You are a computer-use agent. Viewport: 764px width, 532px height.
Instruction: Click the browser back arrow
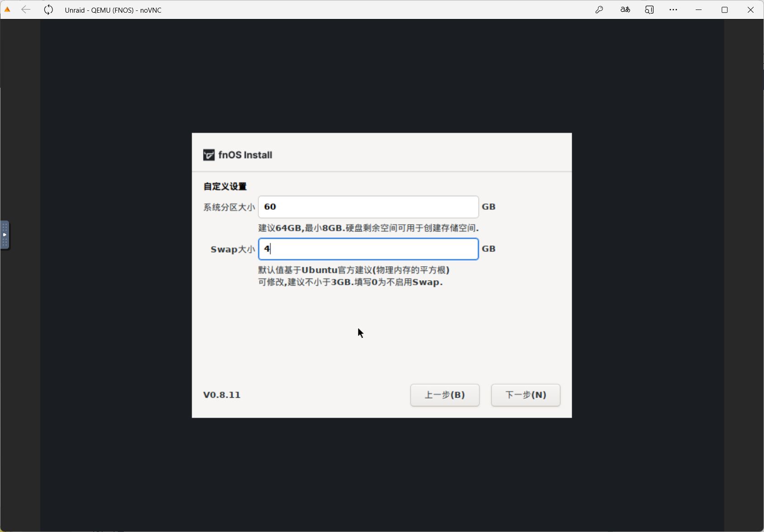(26, 9)
